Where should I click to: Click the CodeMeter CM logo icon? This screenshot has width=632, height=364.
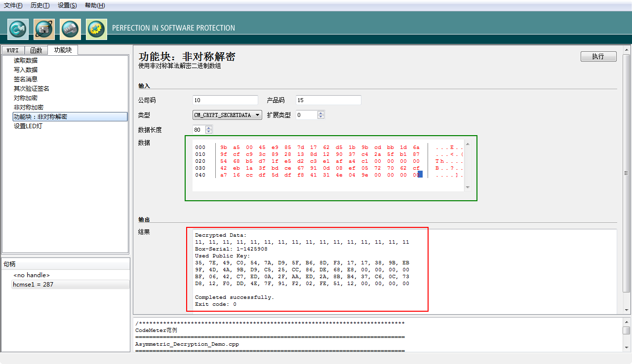click(18, 29)
